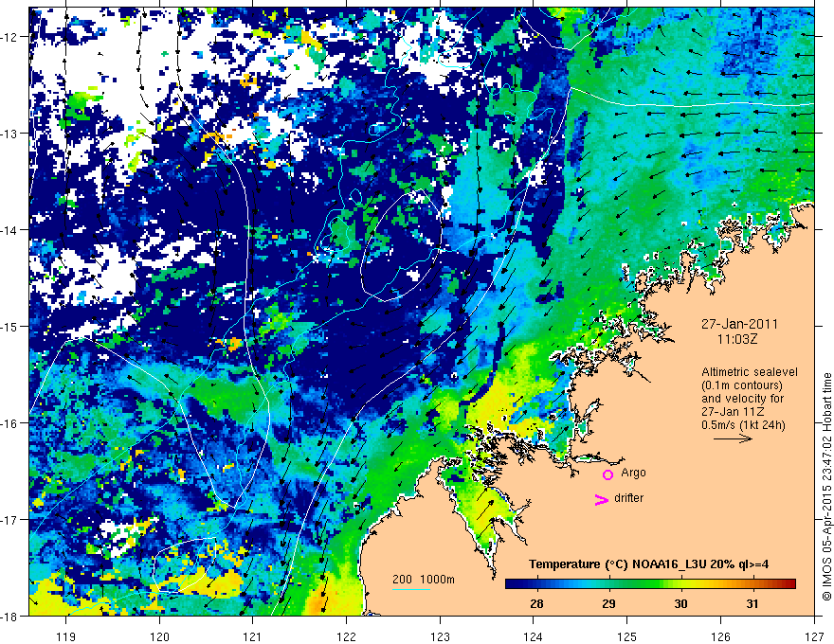
Task: Click the longitude label 120
Action: pyautogui.click(x=159, y=636)
